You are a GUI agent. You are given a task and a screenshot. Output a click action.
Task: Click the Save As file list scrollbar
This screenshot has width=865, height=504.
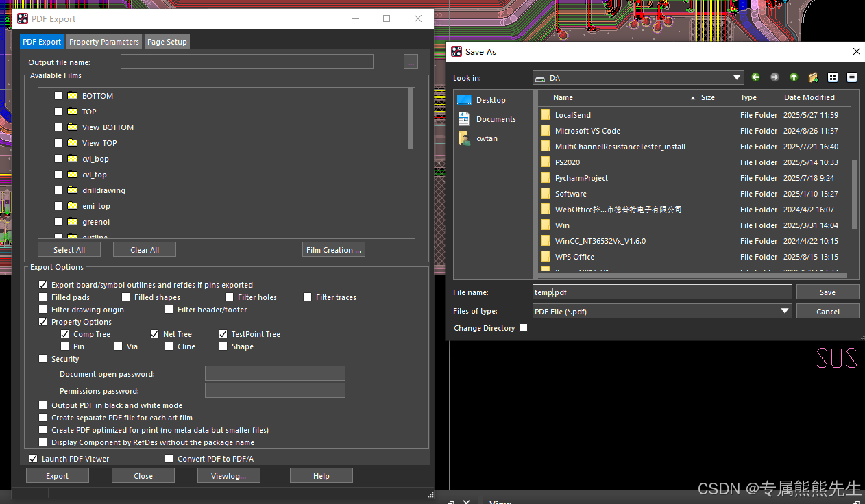pos(855,195)
